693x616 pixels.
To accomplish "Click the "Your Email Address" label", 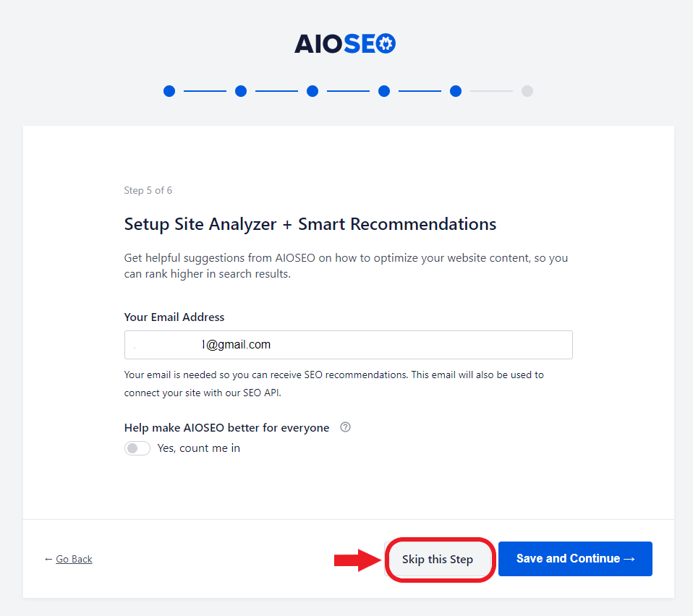I will pyautogui.click(x=174, y=317).
